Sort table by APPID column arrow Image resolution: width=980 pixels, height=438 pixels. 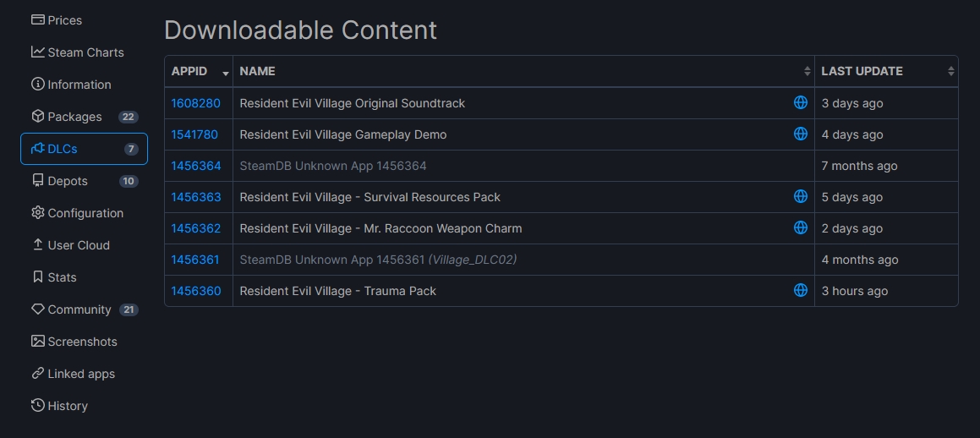click(x=226, y=74)
